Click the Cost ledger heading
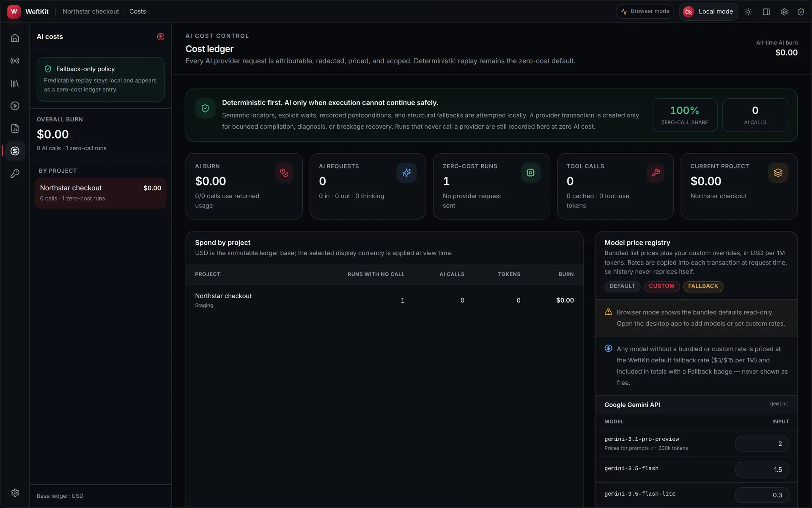Viewport: 812px width, 508px height. (209, 49)
